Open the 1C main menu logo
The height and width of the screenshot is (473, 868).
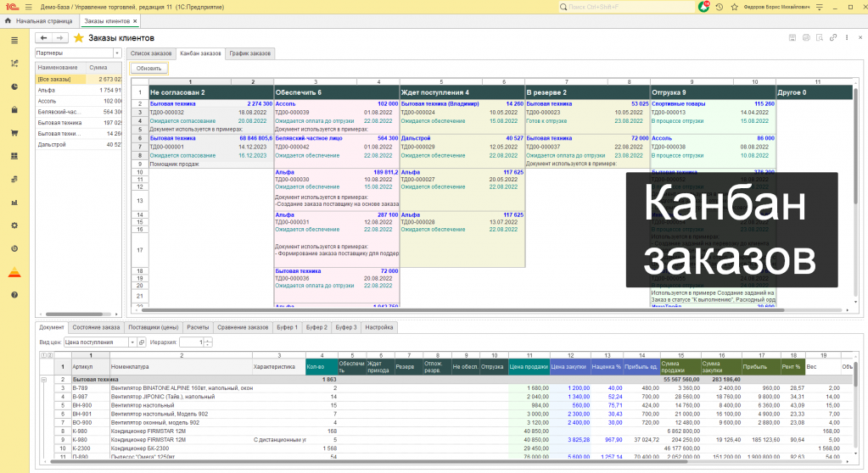pyautogui.click(x=12, y=7)
